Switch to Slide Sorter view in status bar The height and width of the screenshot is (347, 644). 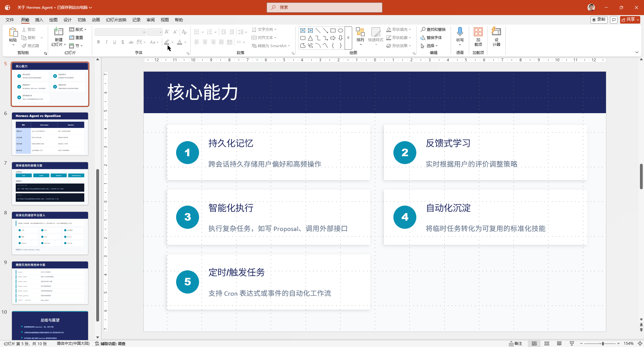tap(547, 344)
